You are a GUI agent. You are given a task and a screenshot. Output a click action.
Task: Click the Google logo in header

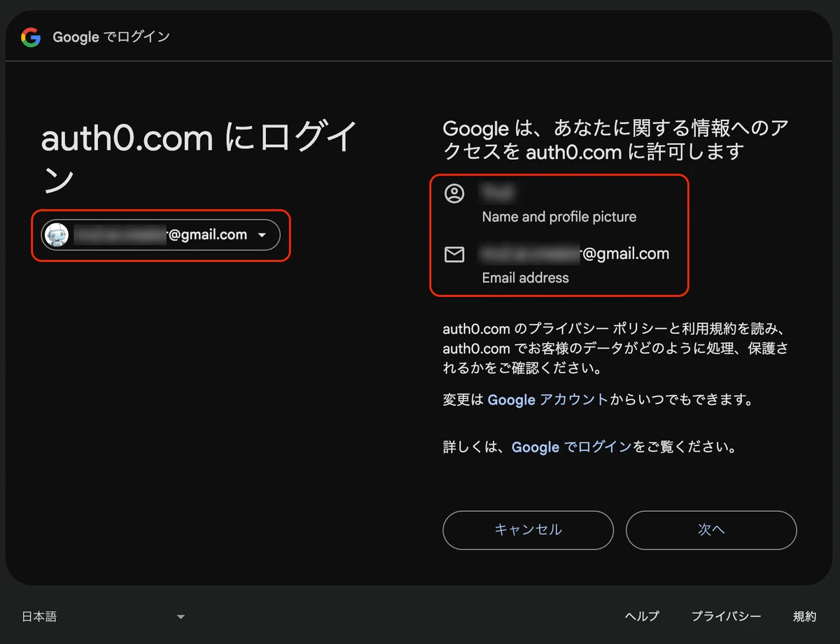click(x=31, y=36)
